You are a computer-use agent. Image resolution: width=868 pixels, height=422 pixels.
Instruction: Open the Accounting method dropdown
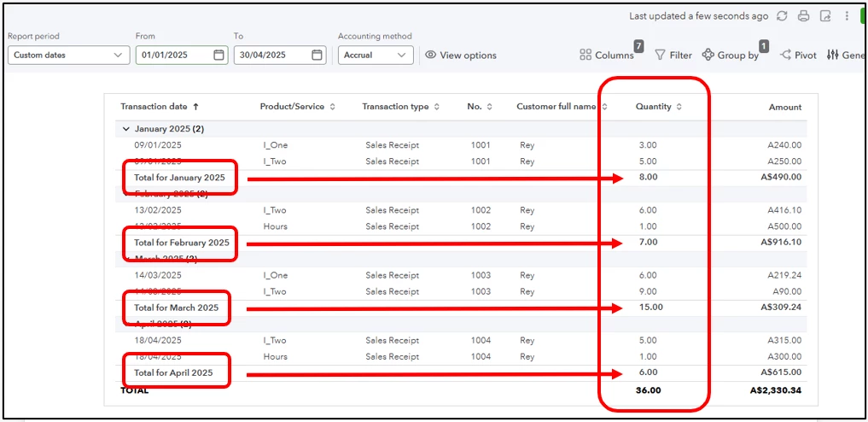tap(376, 55)
